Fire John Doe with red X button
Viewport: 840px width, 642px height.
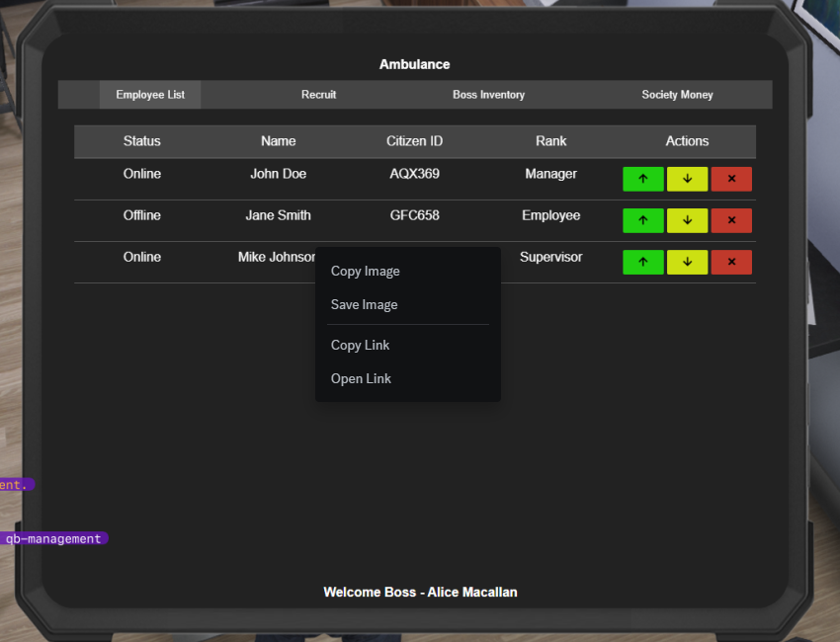click(731, 179)
